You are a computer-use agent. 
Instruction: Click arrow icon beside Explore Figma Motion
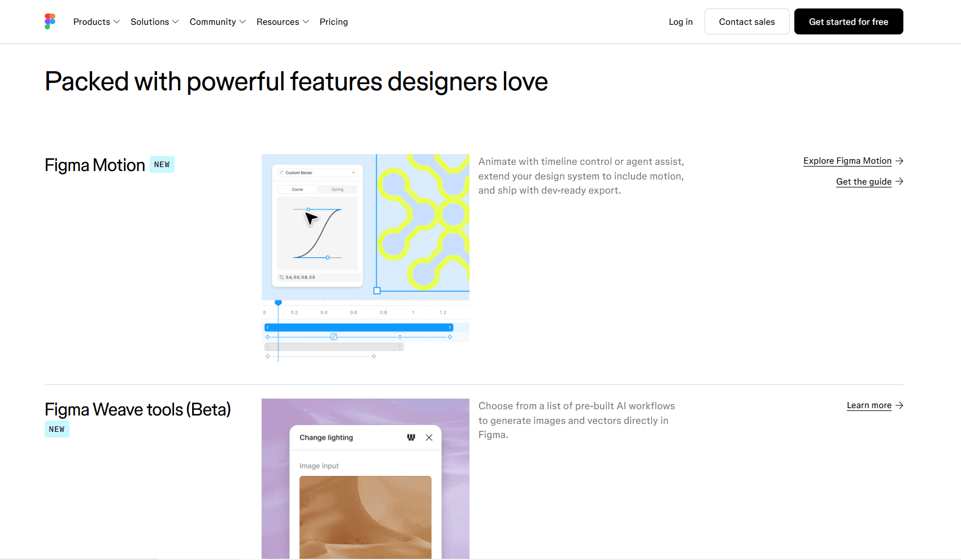[899, 161]
